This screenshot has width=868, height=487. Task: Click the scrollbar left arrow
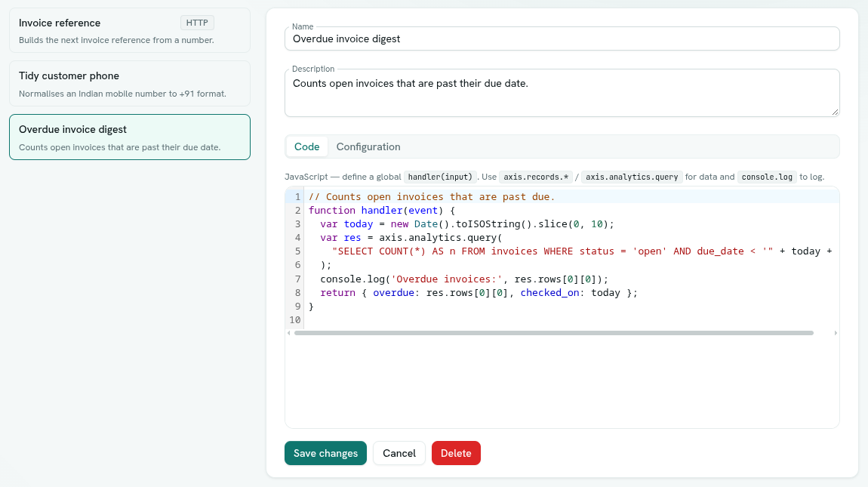click(x=289, y=333)
